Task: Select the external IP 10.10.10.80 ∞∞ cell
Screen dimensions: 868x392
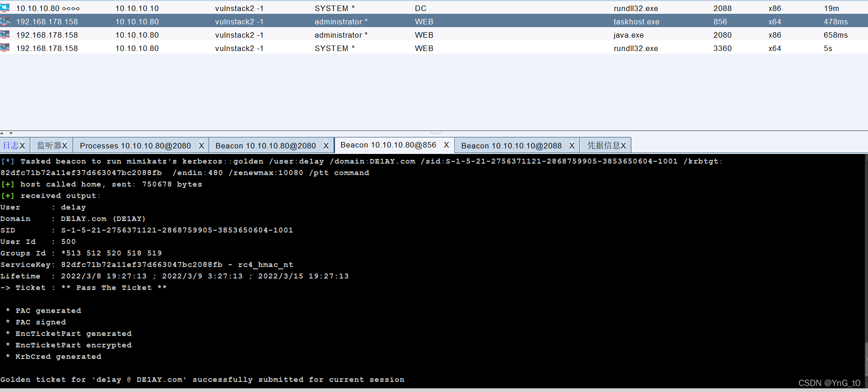Action: pos(48,8)
